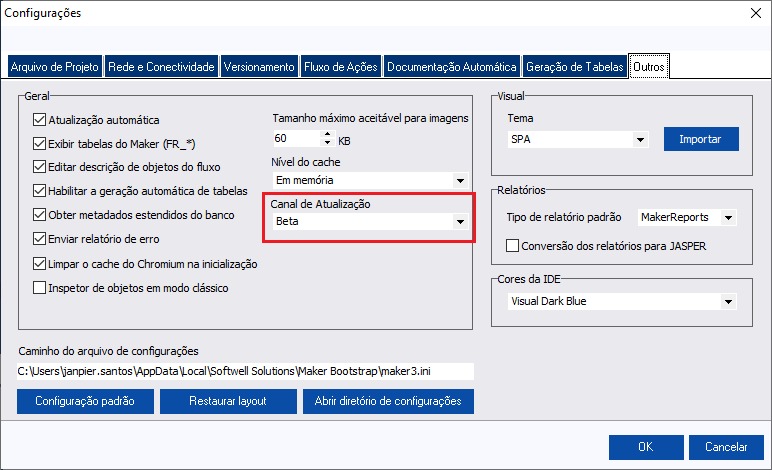Open the Tema dropdown list
The image size is (772, 470).
tap(640, 139)
